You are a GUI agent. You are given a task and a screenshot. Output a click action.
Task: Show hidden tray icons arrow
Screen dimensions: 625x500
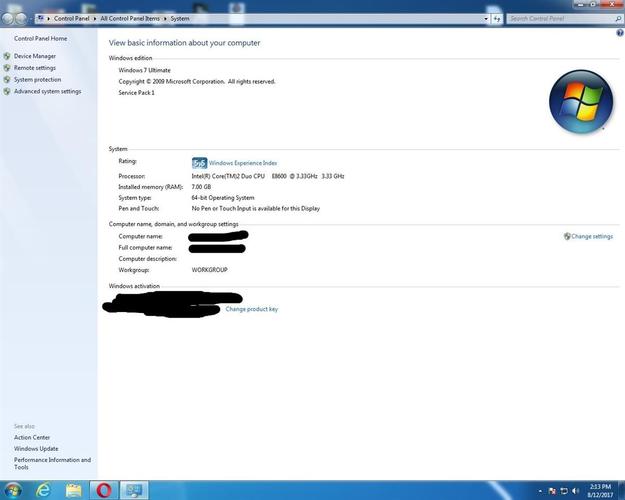pyautogui.click(x=540, y=491)
